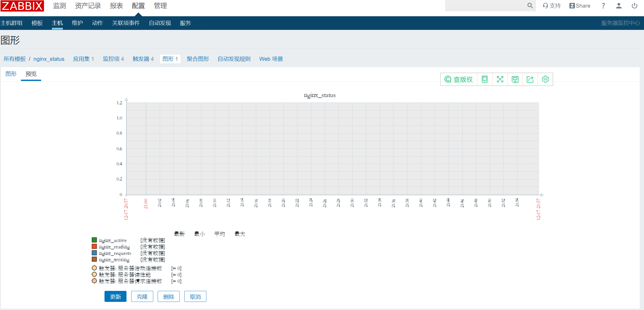Click the logout power icon
Screen dimensions: 644x310
(x=634, y=6)
